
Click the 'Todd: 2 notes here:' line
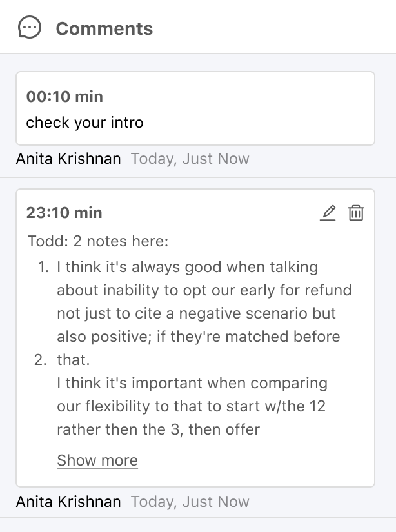97,242
